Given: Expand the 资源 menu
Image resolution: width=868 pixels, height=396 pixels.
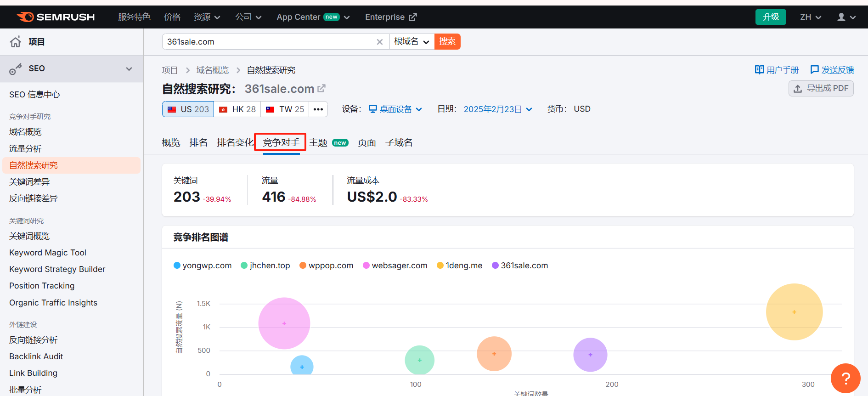Looking at the screenshot, I should pos(207,17).
